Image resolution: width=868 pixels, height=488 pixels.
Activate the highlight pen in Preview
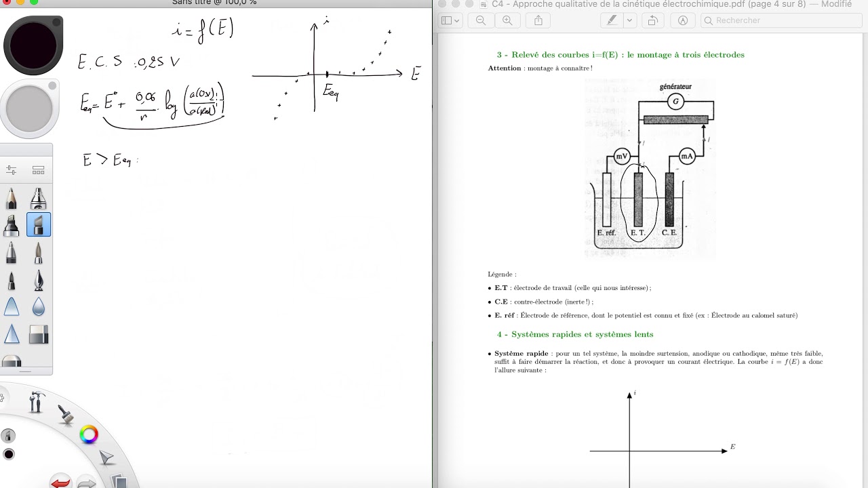(x=612, y=20)
